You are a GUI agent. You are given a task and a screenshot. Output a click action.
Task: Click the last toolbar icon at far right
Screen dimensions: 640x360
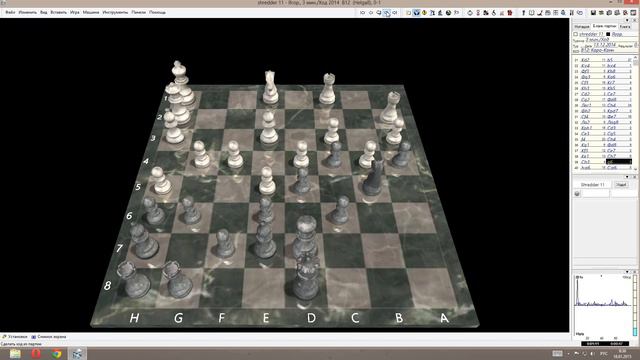633,13
